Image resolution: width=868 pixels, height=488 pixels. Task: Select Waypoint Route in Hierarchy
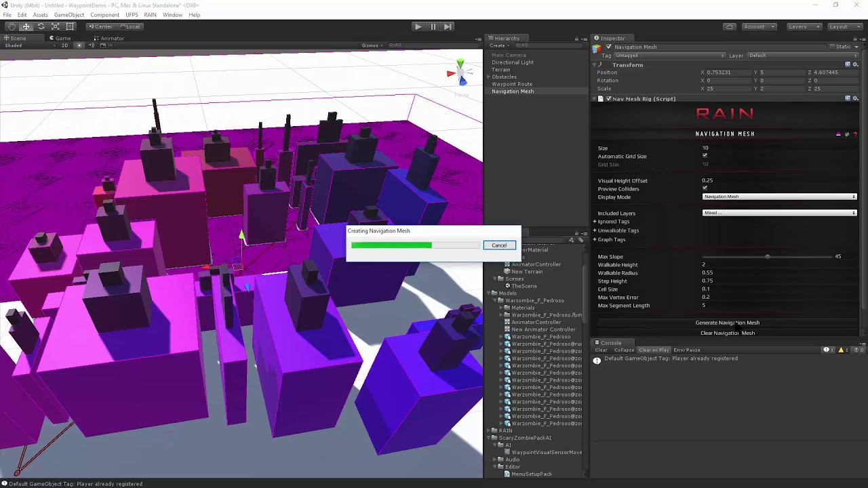point(512,84)
